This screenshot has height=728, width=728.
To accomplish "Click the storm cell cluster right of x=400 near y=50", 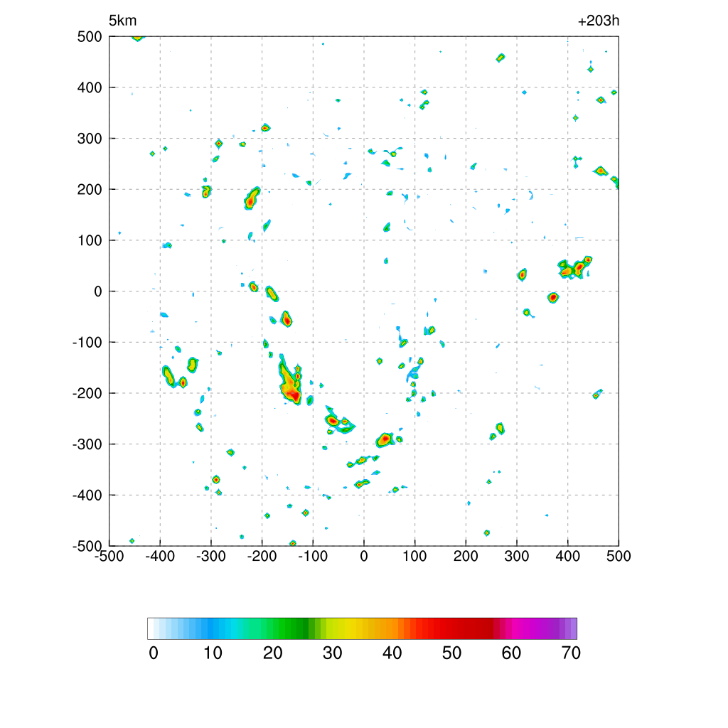I will click(x=574, y=267).
